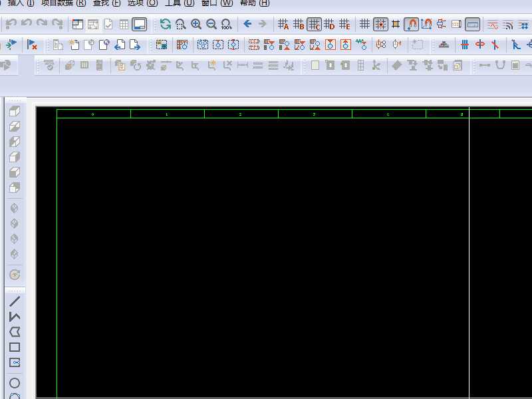This screenshot has width=532, height=399.
Task: Open the 窗口 (W) menu
Action: [x=217, y=3]
